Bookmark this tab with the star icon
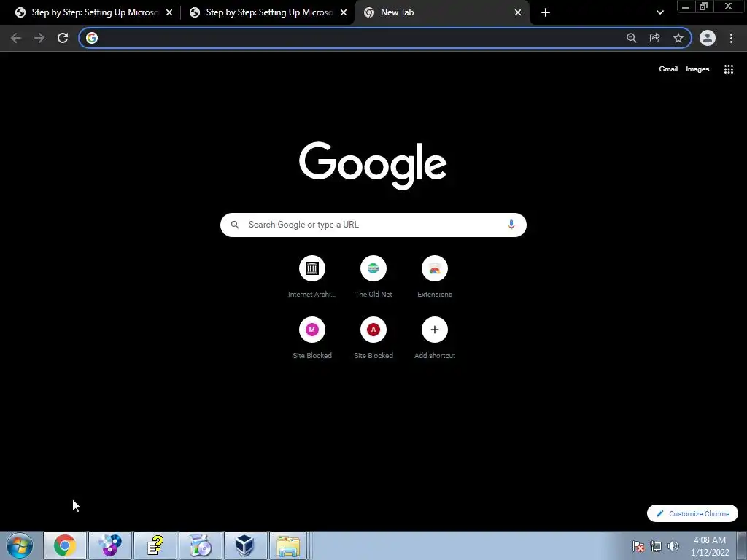Screen dimensions: 747x560 [x=678, y=38]
